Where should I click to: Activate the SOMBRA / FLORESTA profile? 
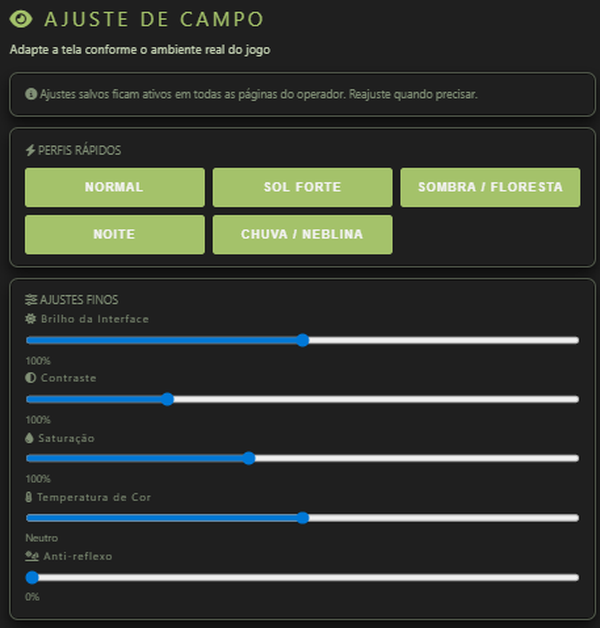coord(490,187)
